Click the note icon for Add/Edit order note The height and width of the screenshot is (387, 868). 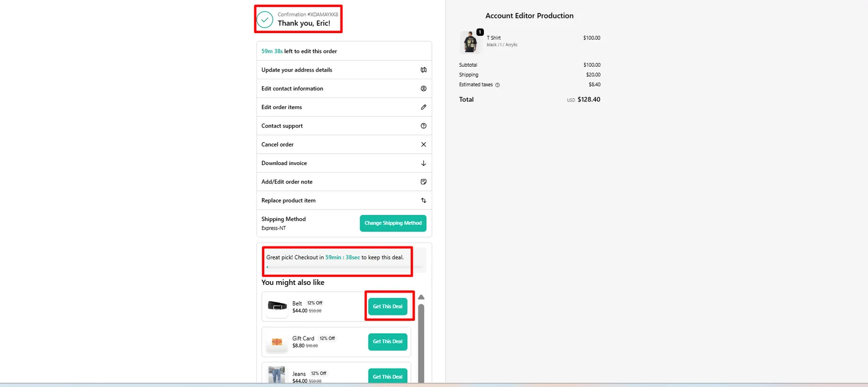[424, 182]
